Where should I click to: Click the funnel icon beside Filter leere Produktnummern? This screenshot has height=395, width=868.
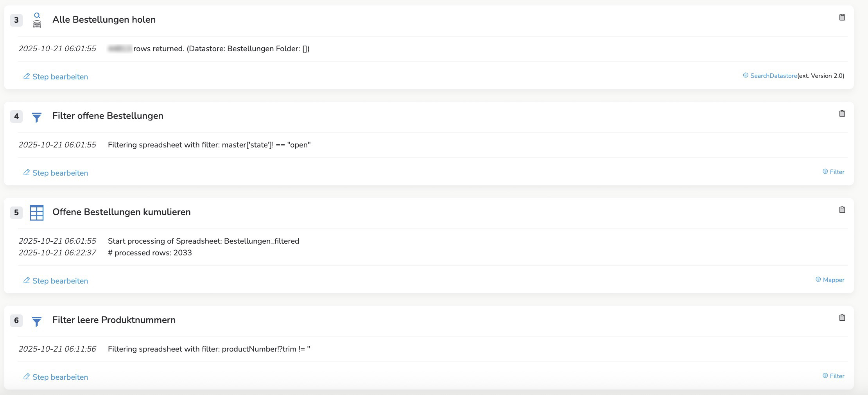click(37, 321)
